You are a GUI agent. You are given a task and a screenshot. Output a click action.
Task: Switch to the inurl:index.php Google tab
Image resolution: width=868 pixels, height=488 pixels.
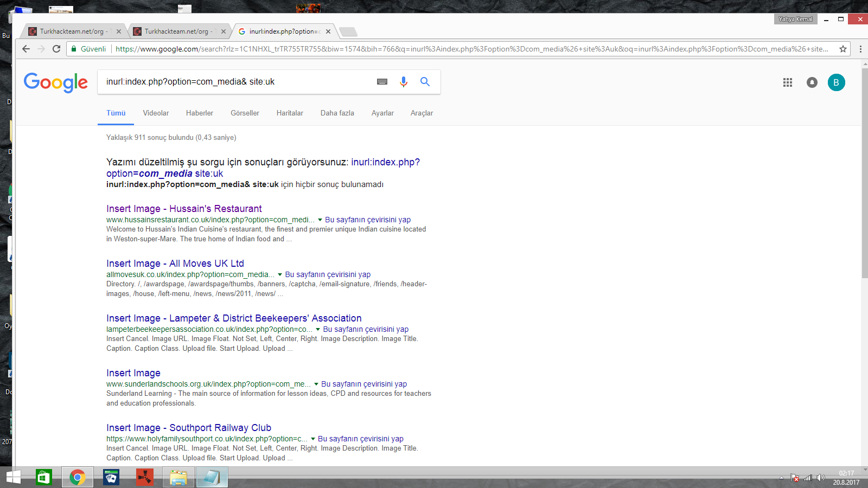click(284, 31)
